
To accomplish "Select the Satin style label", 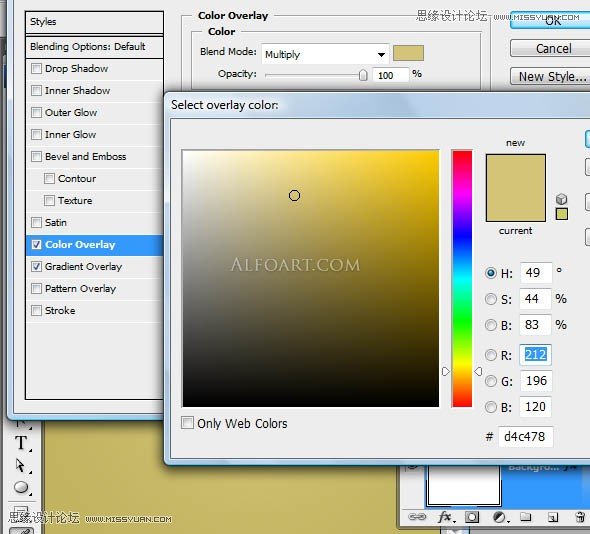I will point(56,222).
